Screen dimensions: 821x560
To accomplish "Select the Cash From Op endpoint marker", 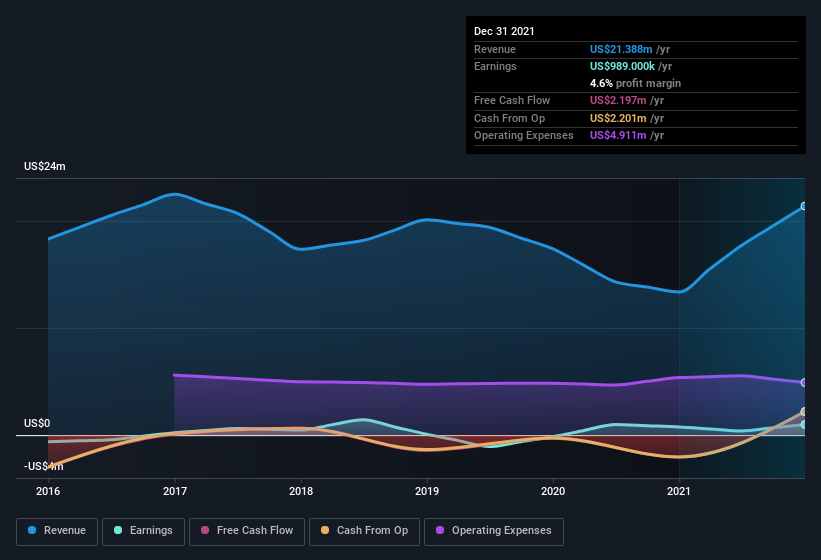I will [803, 412].
